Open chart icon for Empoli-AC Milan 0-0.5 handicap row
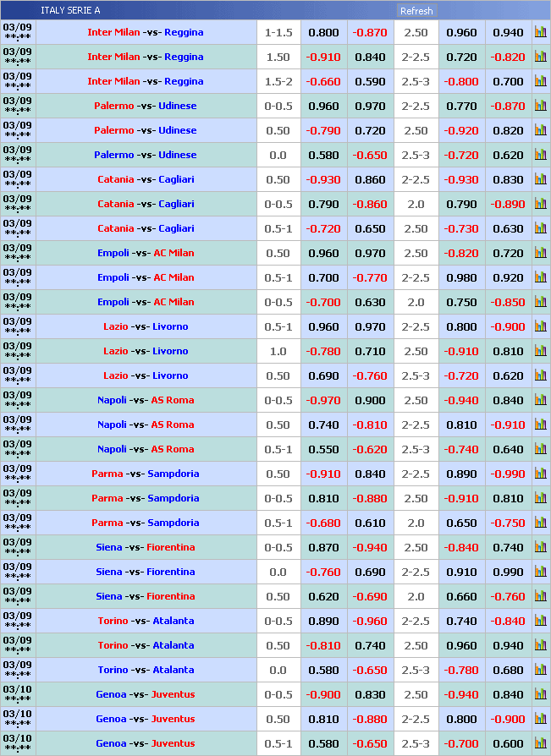Viewport: 551px width, 756px height. tap(540, 301)
